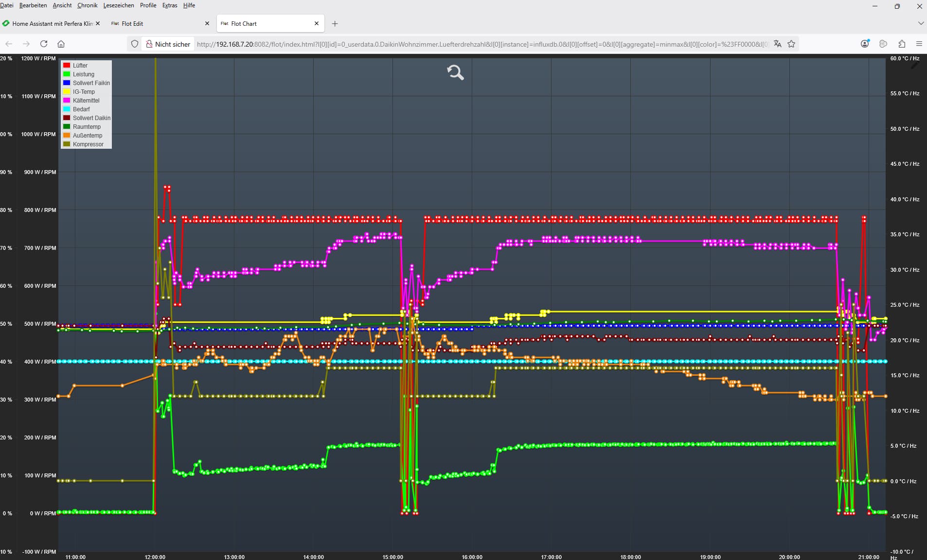Click the zoom reset magnifier on chart

455,72
